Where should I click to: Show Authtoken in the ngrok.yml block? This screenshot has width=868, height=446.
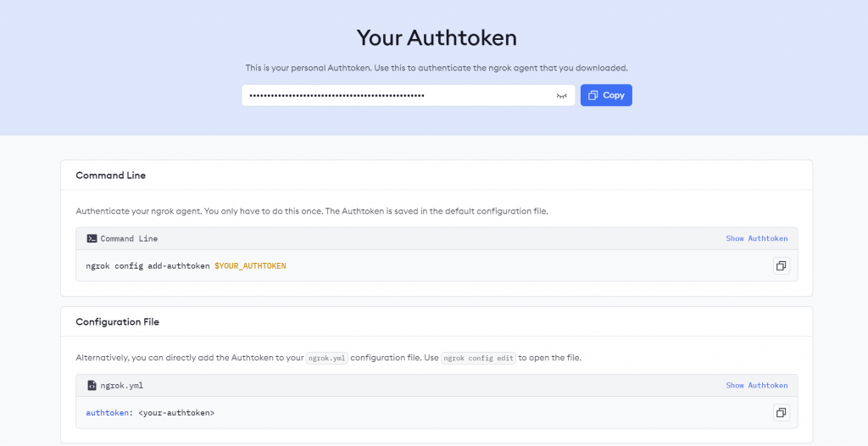[x=756, y=386]
